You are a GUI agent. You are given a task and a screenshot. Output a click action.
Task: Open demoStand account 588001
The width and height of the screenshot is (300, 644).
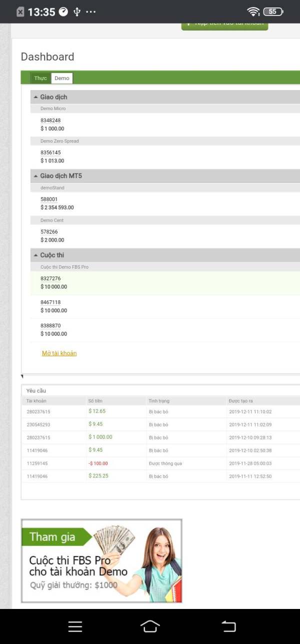click(x=49, y=199)
